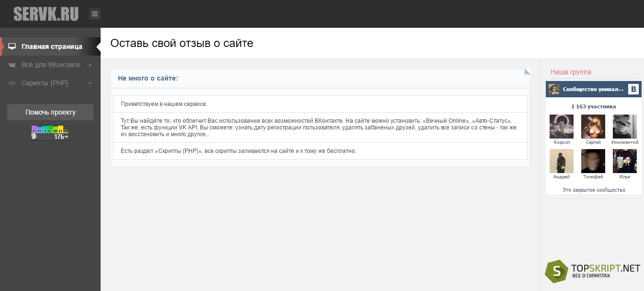The height and width of the screenshot is (291, 644).
Task: Open the 1 163 участника members link
Action: pyautogui.click(x=594, y=106)
